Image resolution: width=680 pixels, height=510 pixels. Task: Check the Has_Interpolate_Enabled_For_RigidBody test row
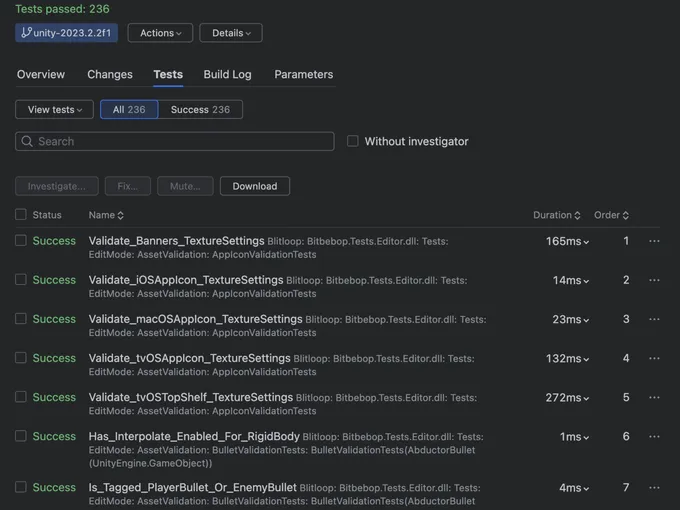(21, 436)
